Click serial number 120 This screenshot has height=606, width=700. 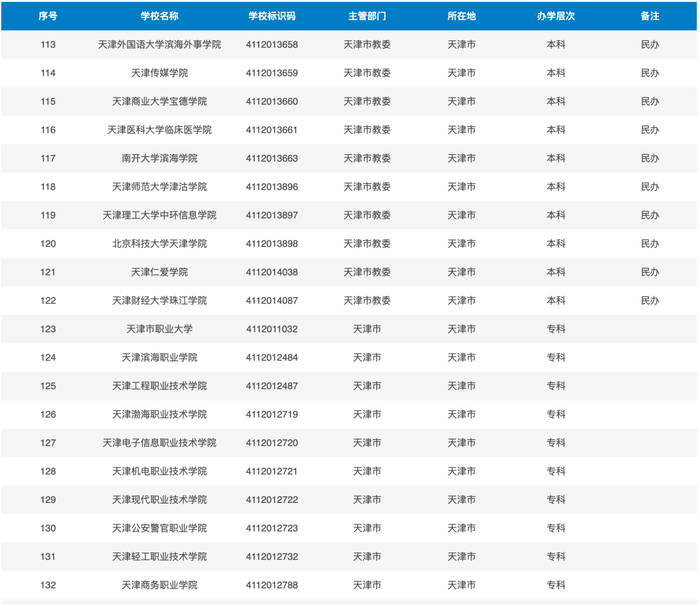tap(48, 244)
